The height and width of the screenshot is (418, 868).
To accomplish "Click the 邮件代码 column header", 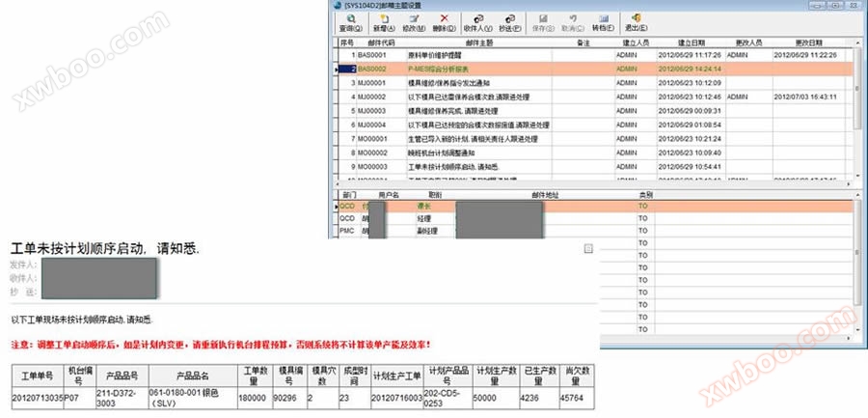I will point(380,42).
